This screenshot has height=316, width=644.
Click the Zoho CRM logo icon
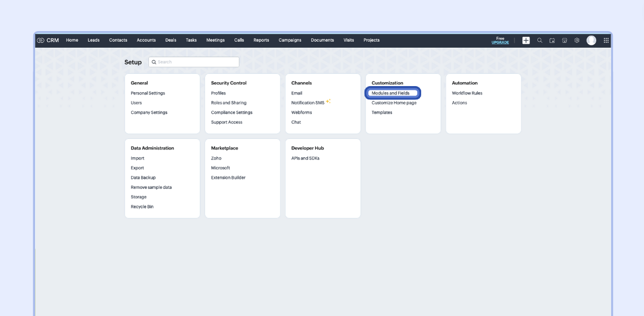click(41, 41)
